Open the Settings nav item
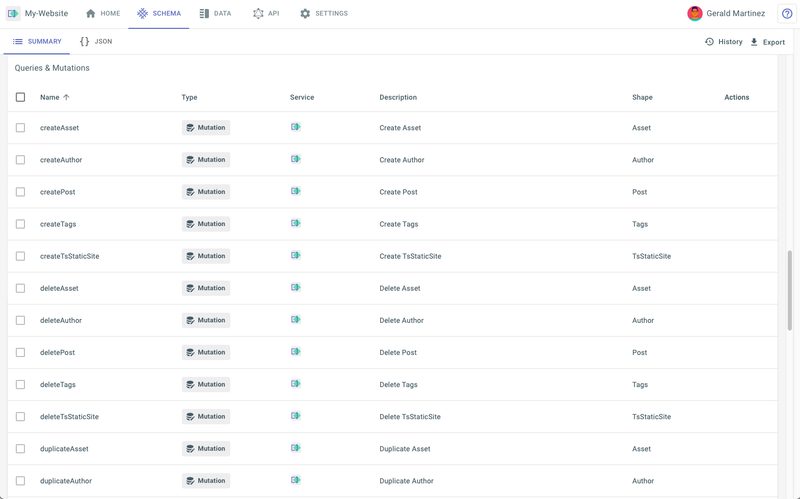The width and height of the screenshot is (800, 499). point(324,14)
